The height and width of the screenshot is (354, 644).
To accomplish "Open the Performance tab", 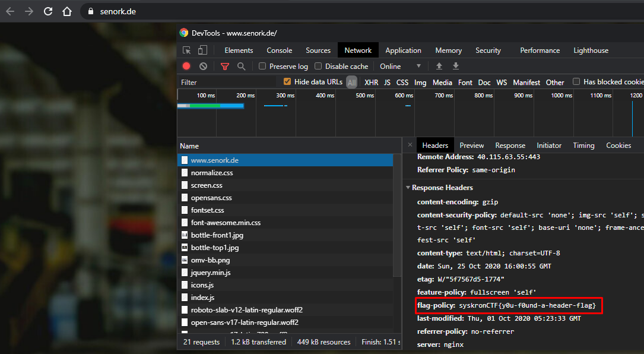I will tap(540, 50).
